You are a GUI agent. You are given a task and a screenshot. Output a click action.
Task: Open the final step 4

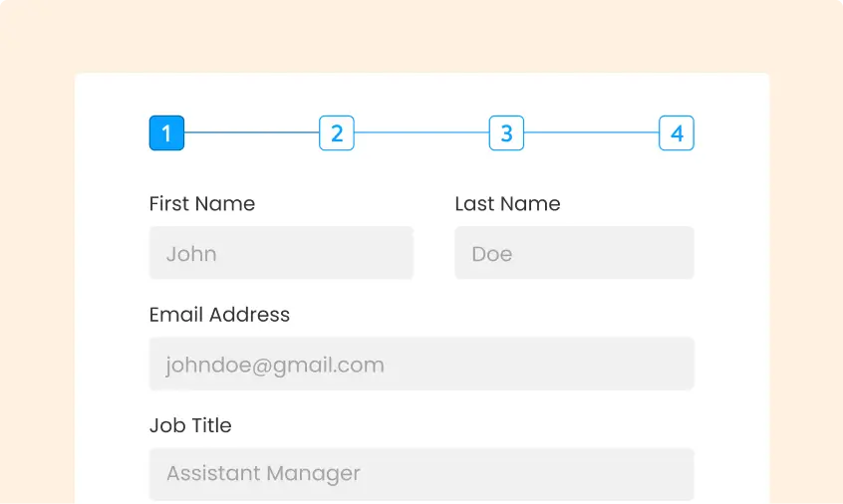[x=677, y=132]
